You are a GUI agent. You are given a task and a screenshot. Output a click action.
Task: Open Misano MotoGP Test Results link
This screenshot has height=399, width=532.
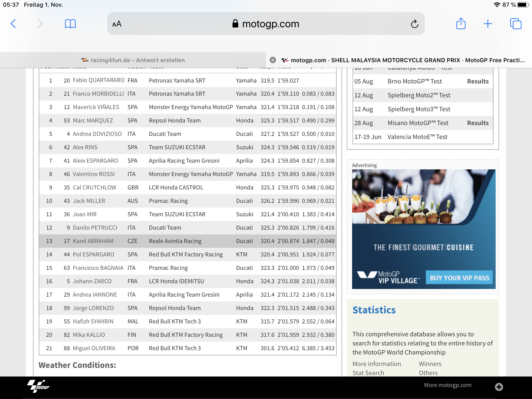click(x=477, y=123)
